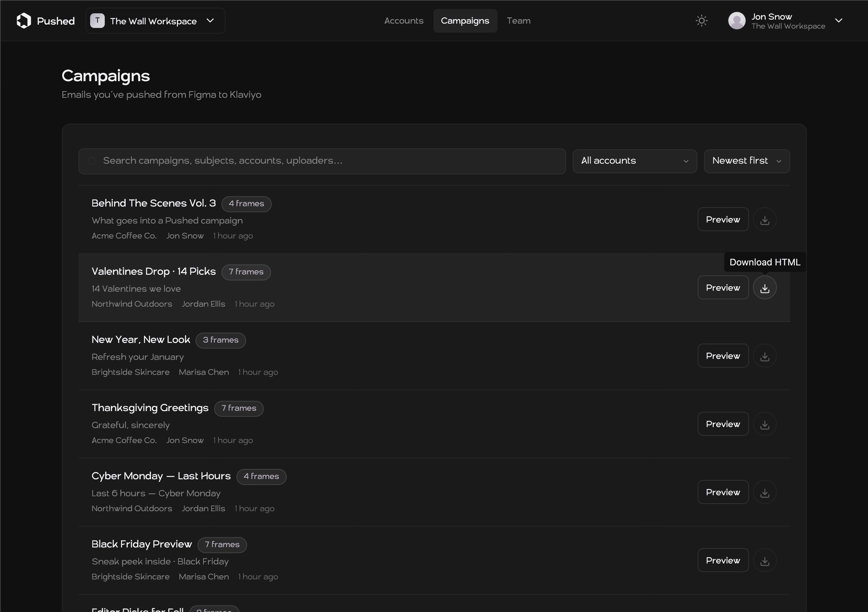
Task: Click Valentines Drop · 14 Picks title
Action: (x=154, y=271)
